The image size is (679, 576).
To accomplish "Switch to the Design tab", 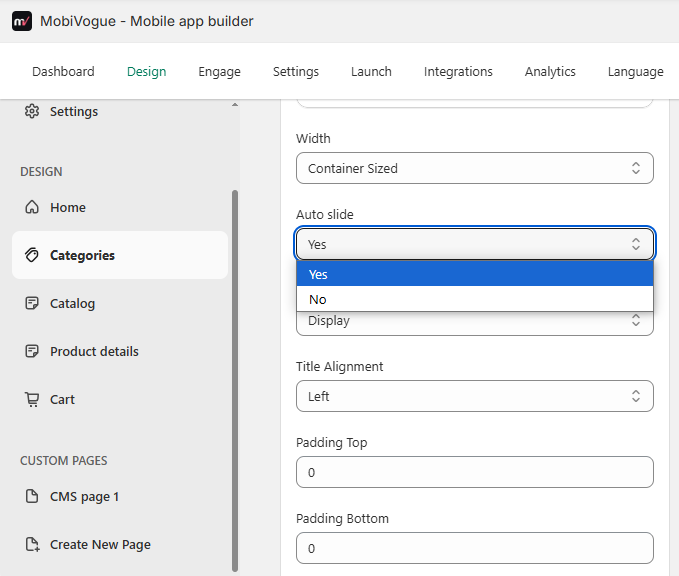I will point(146,71).
